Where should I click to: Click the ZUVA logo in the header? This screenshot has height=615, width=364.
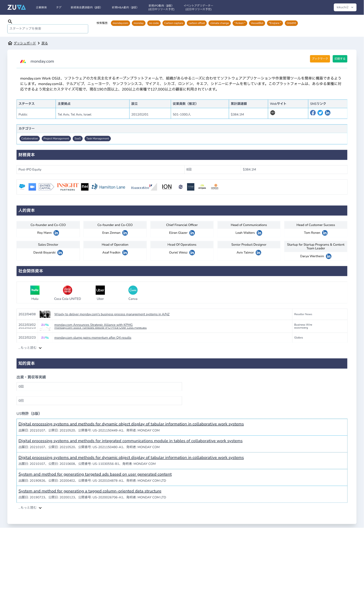click(x=17, y=7)
